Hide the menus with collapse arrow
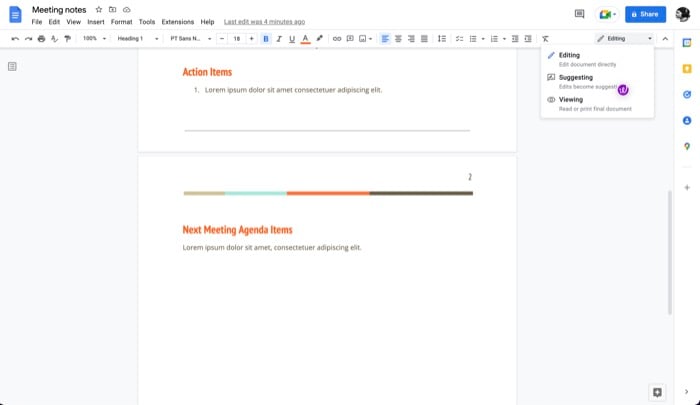 [x=665, y=39]
